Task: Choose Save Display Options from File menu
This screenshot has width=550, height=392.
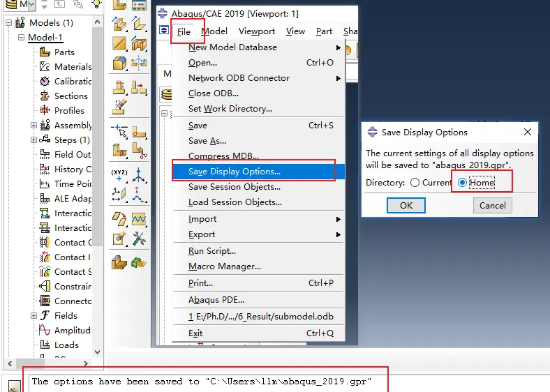Action: (x=235, y=172)
